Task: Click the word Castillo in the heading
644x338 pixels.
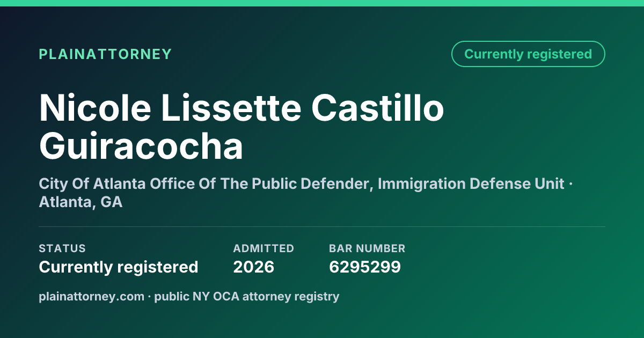Action: click(x=378, y=108)
